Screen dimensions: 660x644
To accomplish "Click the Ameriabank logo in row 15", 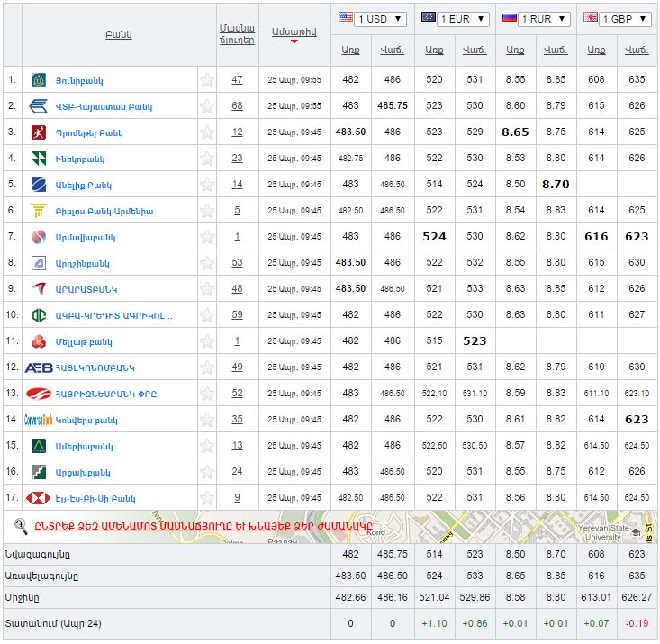I will coord(39,446).
